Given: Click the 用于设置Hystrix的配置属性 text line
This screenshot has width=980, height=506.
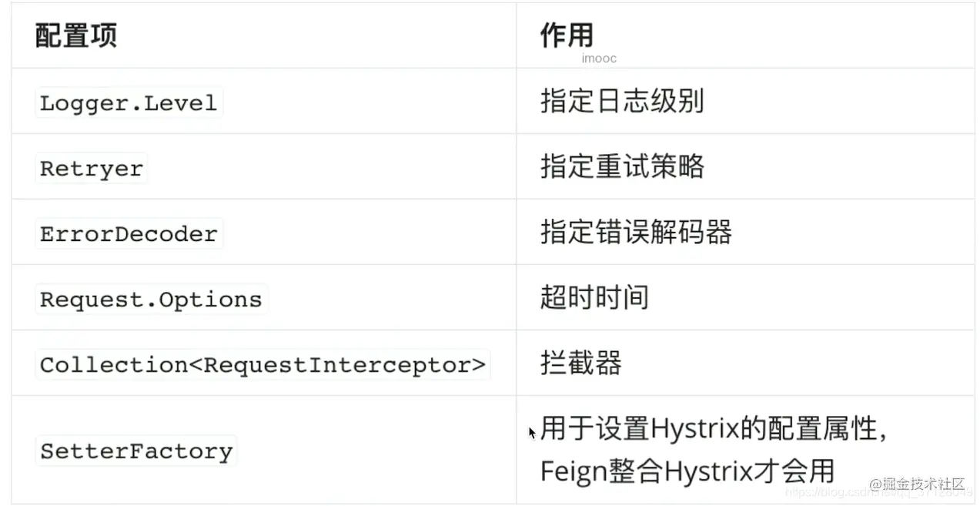Looking at the screenshot, I should pyautogui.click(x=714, y=429).
